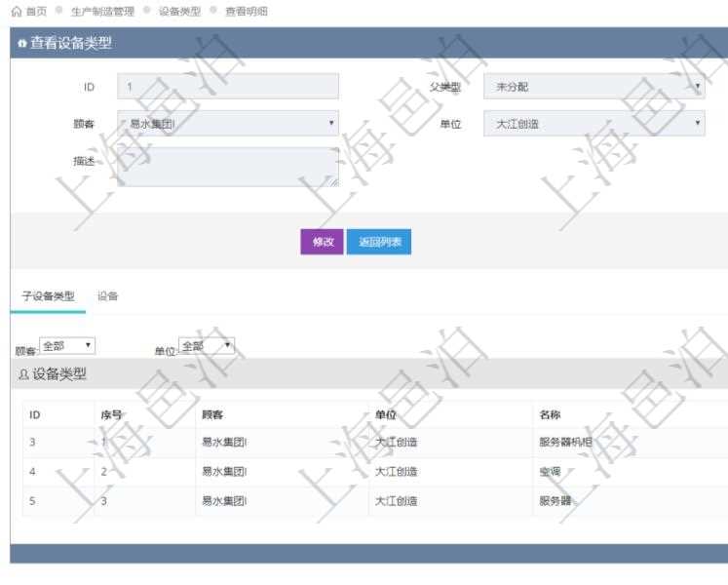Image resolution: width=728 pixels, height=585 pixels.
Task: Open the 顾客 filter dropdown set to 全部
Action: point(67,346)
